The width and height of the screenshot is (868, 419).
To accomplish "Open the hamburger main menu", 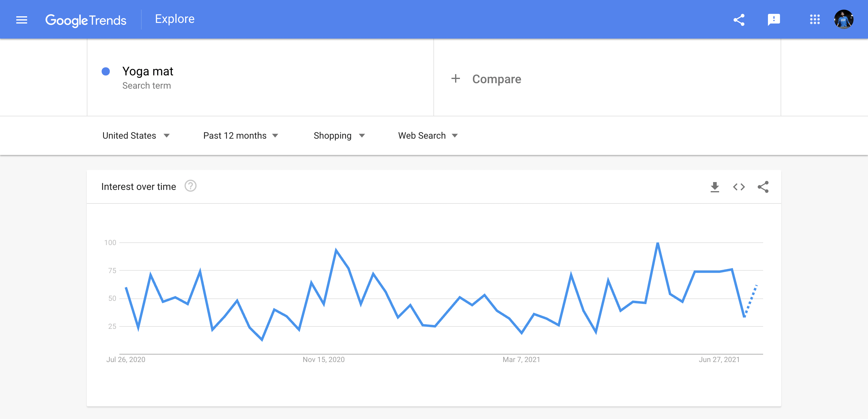I will (22, 20).
